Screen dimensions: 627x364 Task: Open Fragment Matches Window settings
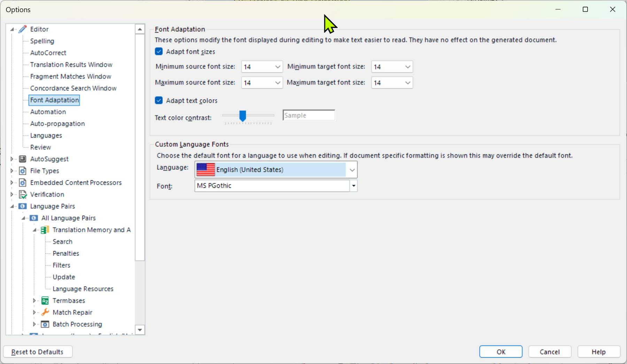[x=71, y=77]
